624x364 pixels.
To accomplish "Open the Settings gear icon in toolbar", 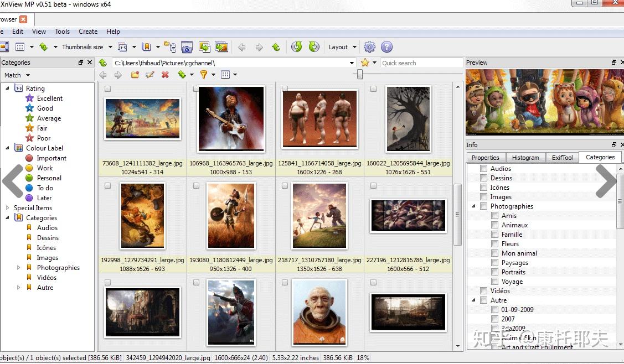I will click(369, 47).
